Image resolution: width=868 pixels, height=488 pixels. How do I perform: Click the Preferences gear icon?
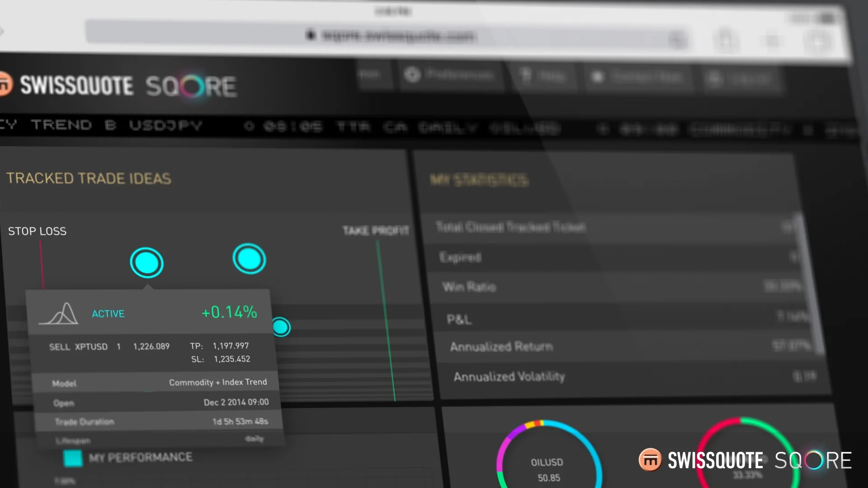(412, 75)
